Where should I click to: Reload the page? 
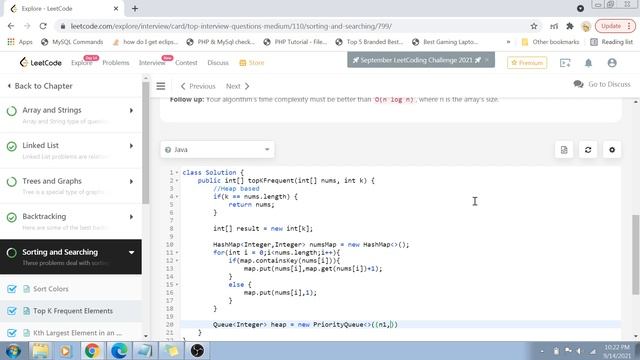[x=43, y=26]
